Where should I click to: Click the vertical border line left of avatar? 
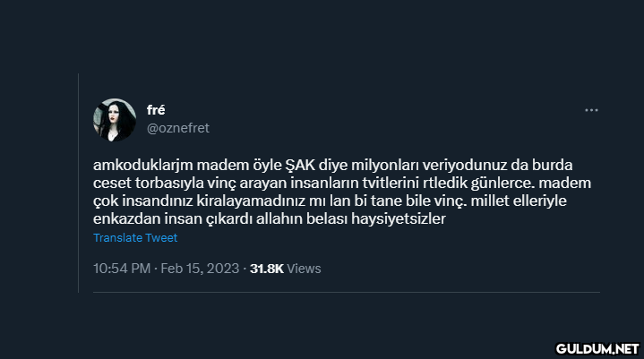pos(78,179)
